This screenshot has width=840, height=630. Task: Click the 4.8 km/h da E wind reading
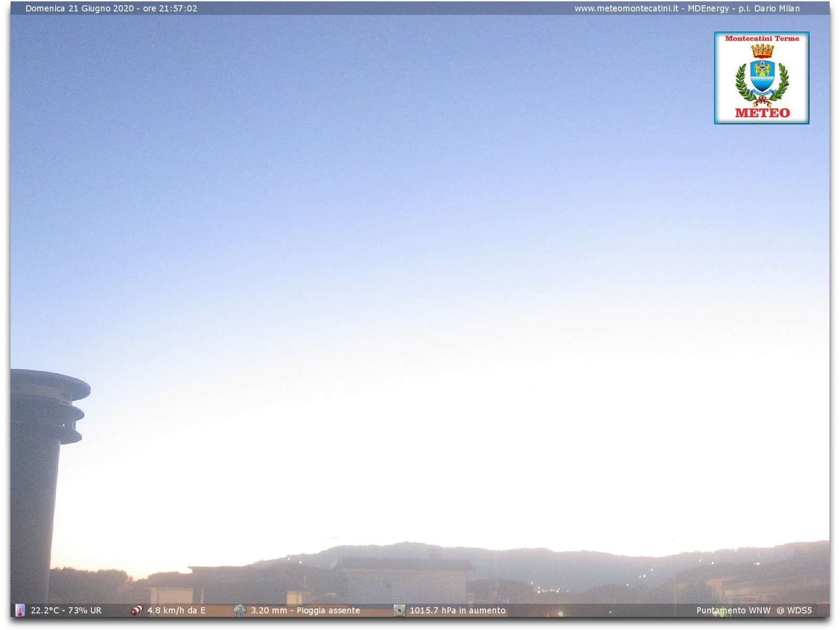(x=176, y=611)
